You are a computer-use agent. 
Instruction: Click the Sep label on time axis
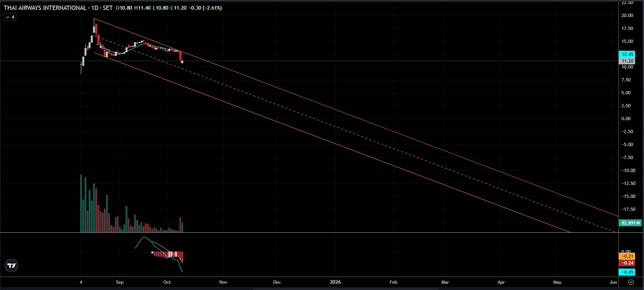(120, 282)
